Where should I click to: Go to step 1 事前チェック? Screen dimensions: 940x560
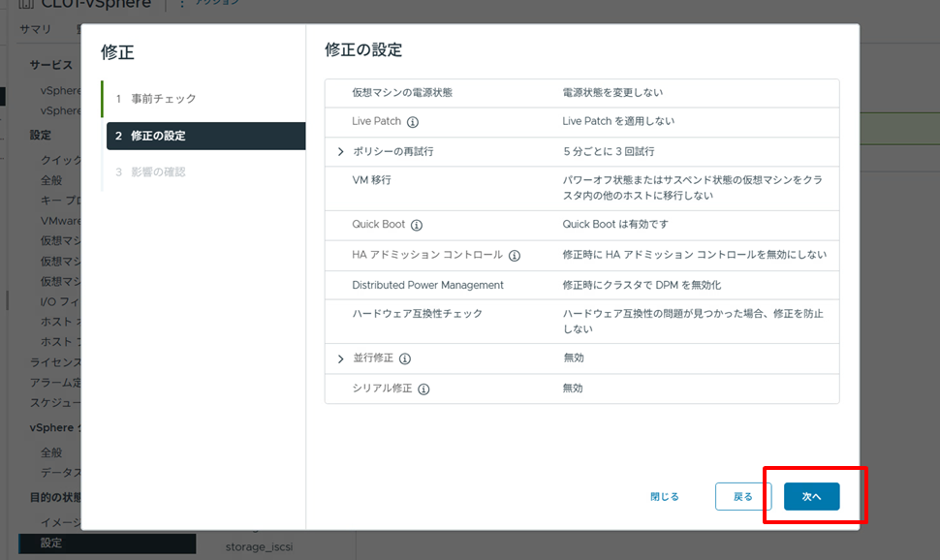point(163,99)
